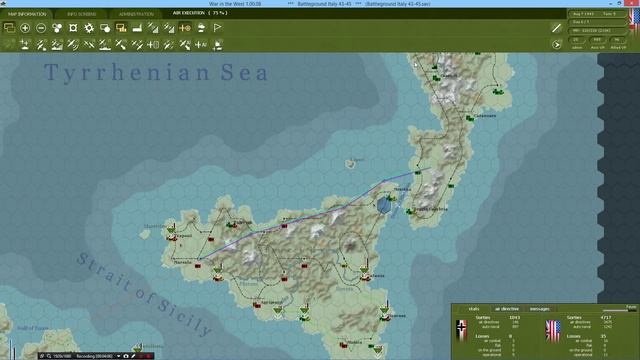This screenshot has height=360, width=640.
Task: Click the factory building toolbar icon
Action: (x=137, y=28)
